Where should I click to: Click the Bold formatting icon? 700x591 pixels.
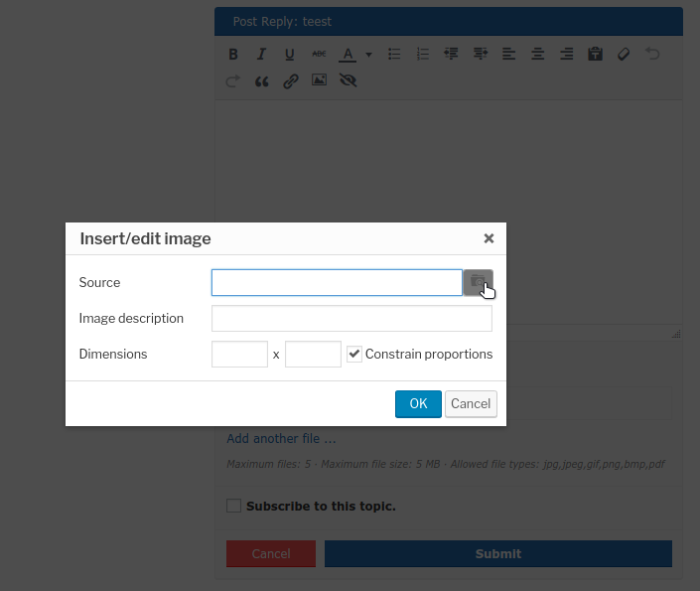pyautogui.click(x=233, y=55)
